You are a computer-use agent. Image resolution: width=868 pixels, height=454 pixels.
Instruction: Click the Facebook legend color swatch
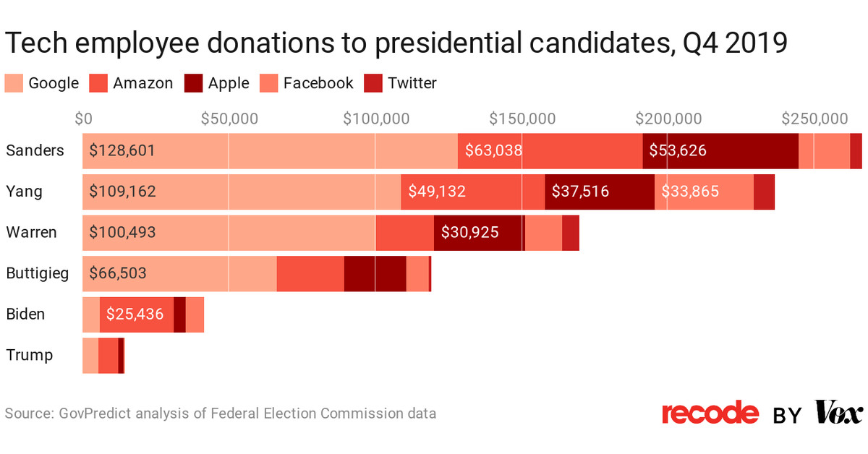click(x=269, y=83)
